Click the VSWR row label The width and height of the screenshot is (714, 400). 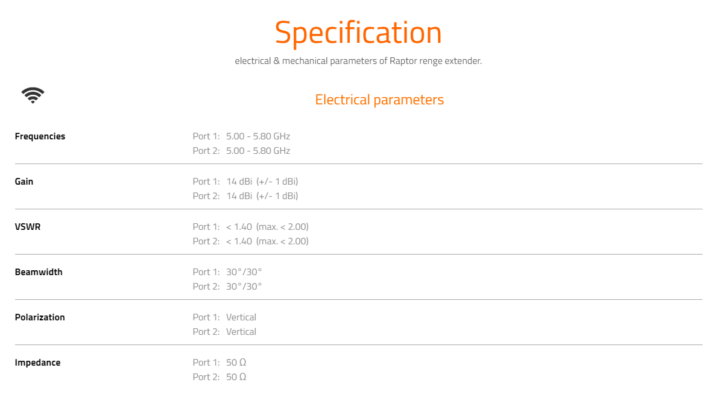pyautogui.click(x=28, y=226)
